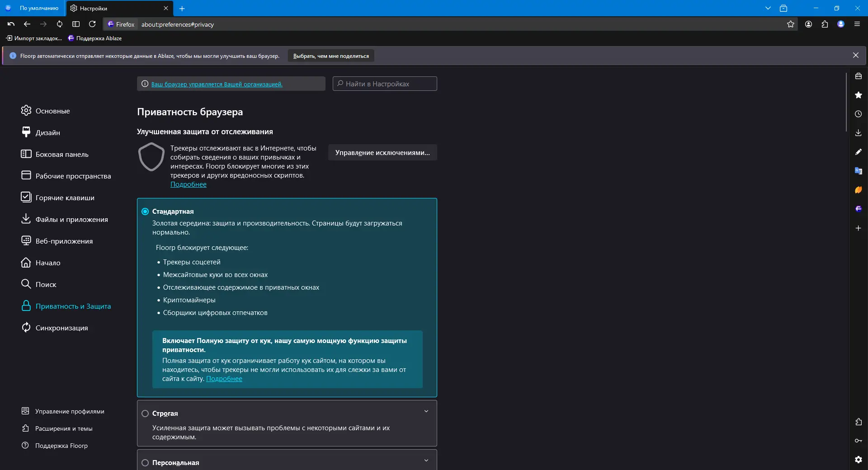Click the settings page vertical scrollbar

pyautogui.click(x=846, y=102)
